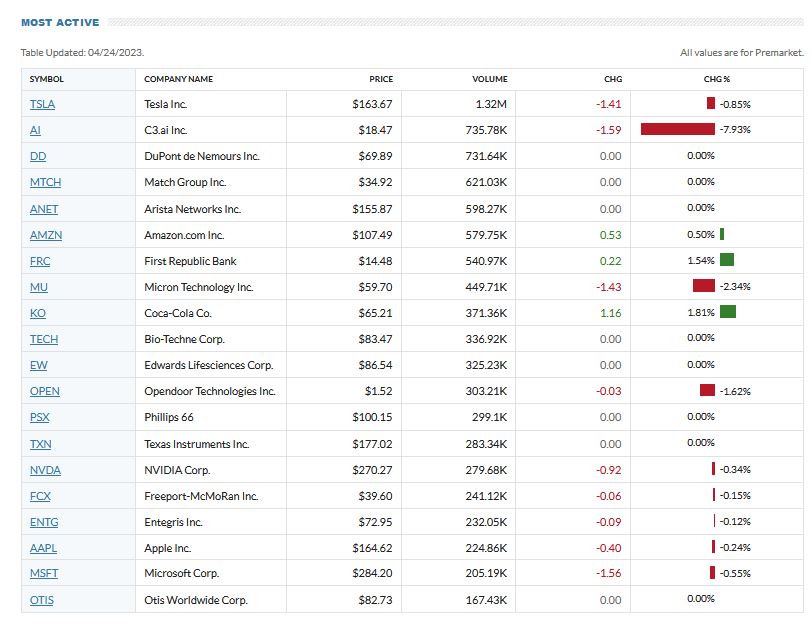This screenshot has height=624, width=812.
Task: Click the AI ticker link
Action: pyautogui.click(x=36, y=130)
